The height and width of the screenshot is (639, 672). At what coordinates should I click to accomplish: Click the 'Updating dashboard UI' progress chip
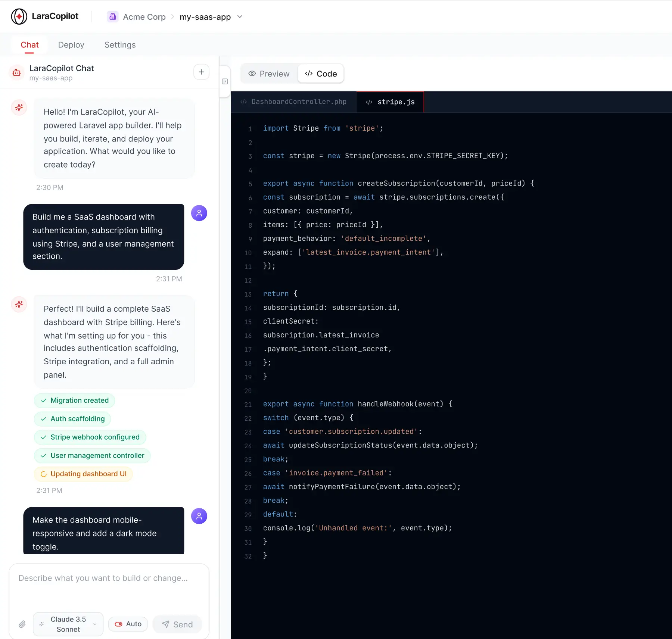pyautogui.click(x=83, y=474)
